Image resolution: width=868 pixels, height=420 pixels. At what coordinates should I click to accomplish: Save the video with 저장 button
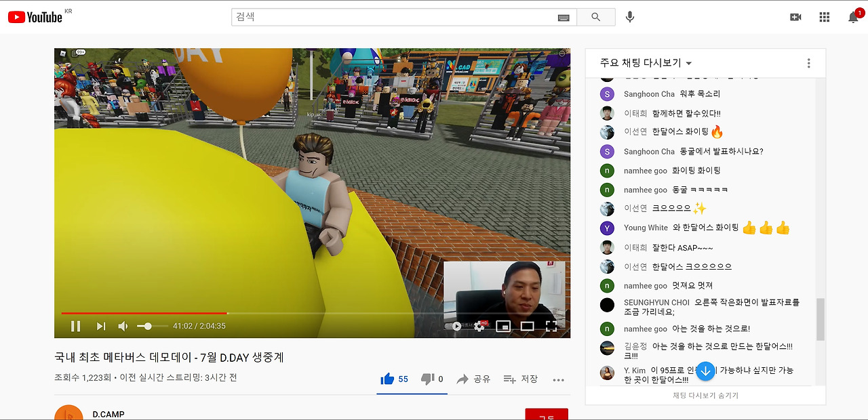(521, 379)
